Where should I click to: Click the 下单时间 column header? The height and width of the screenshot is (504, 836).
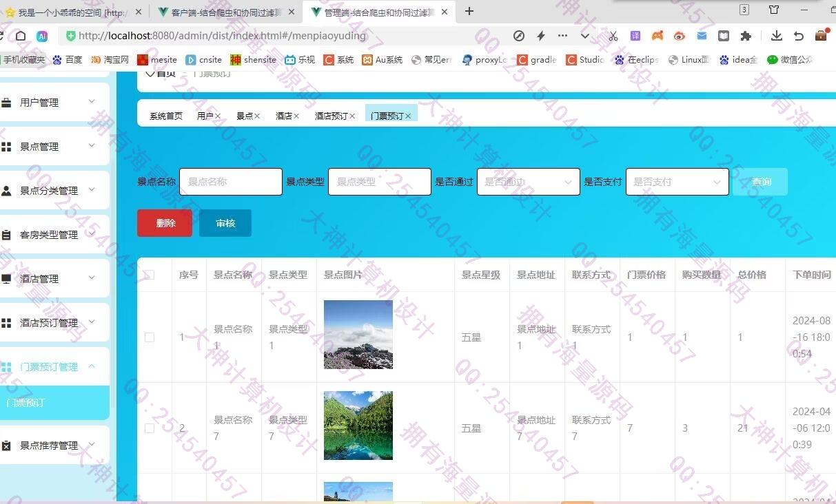pos(812,275)
